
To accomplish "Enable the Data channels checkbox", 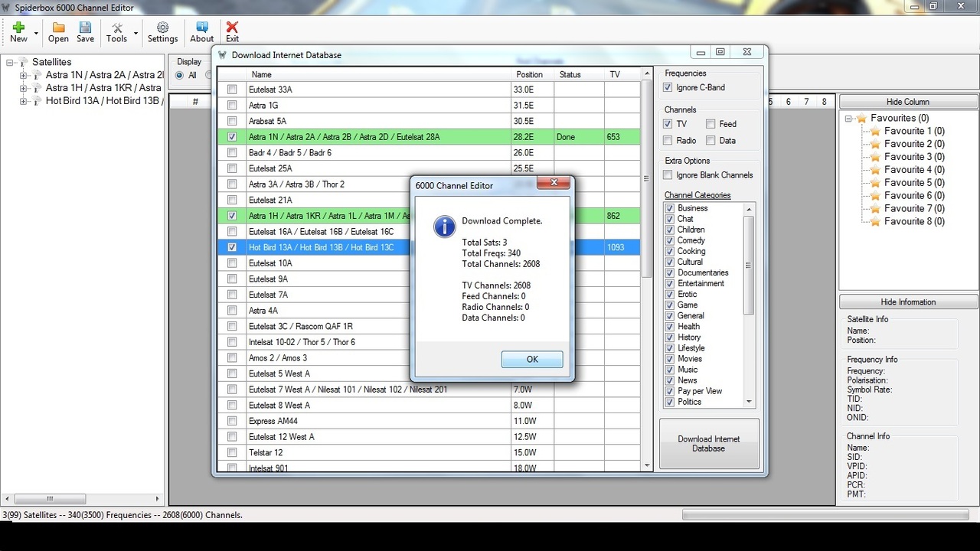I will tap(711, 140).
